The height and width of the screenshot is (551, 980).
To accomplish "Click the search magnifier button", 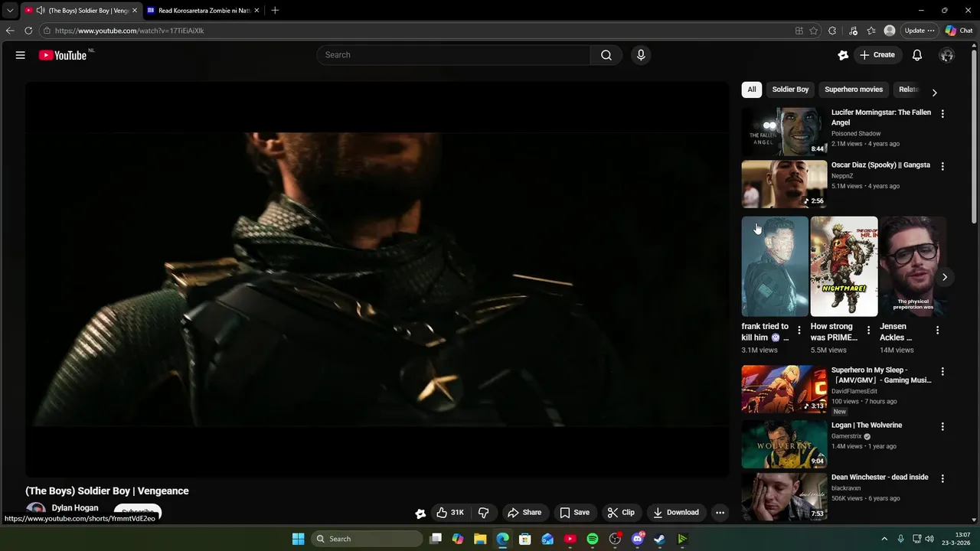I will pyautogui.click(x=606, y=55).
